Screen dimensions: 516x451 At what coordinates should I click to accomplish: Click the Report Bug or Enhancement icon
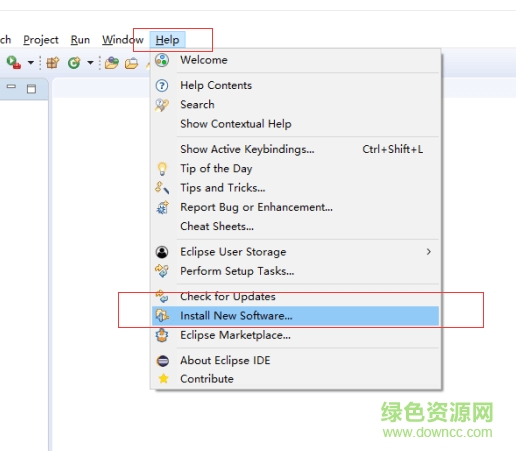coord(163,207)
